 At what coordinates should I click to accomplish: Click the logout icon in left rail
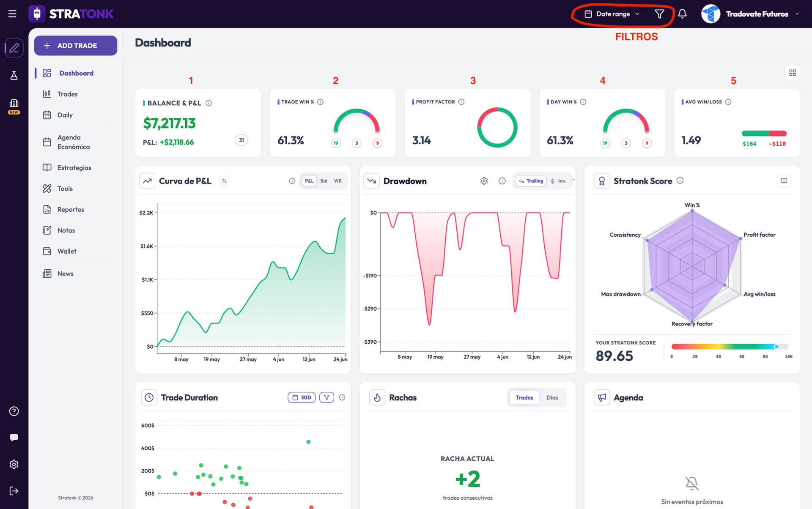(x=14, y=491)
